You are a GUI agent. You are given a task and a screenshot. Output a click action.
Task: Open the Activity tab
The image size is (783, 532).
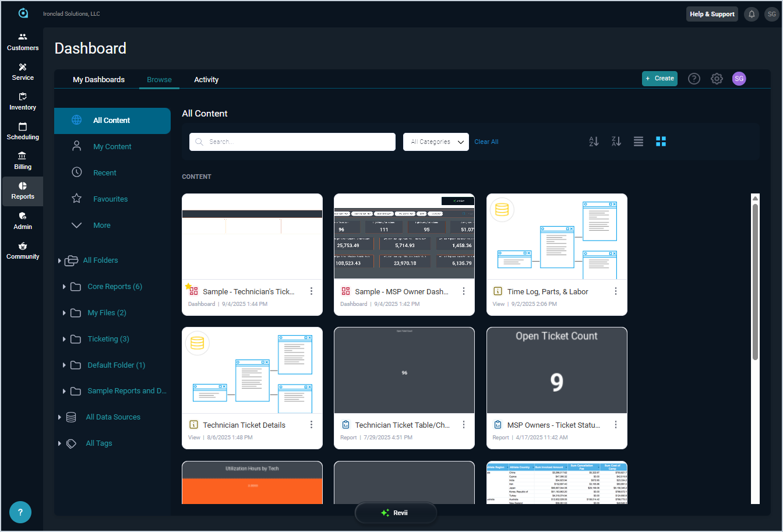tap(206, 80)
